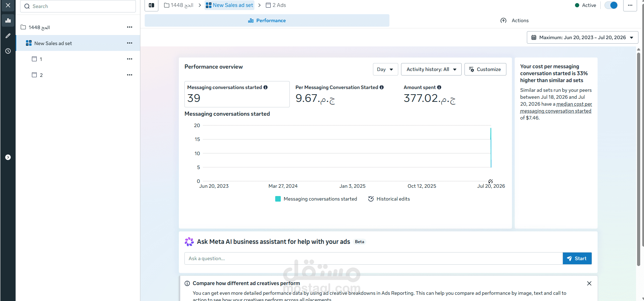Toggle the Historical edits legend item
The height and width of the screenshot is (301, 644).
point(389,199)
